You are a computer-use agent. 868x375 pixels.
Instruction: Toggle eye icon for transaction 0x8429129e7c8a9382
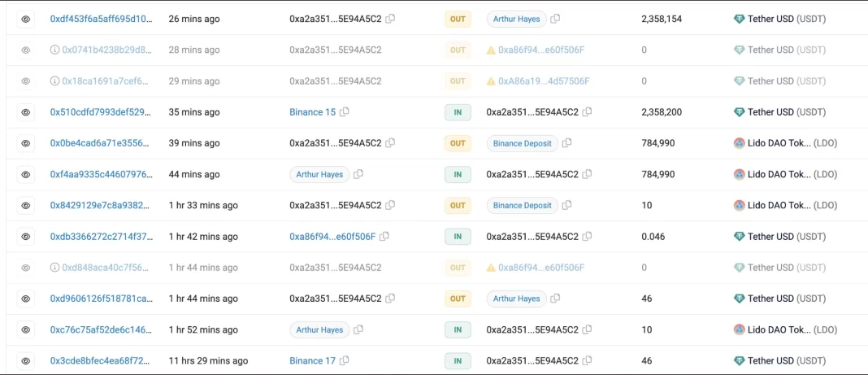(x=25, y=206)
